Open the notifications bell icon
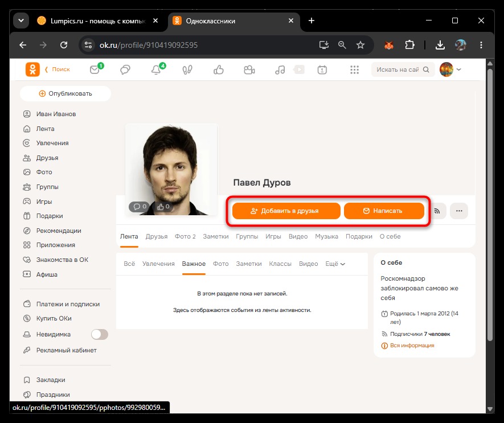The width and height of the screenshot is (504, 423). pos(156,69)
